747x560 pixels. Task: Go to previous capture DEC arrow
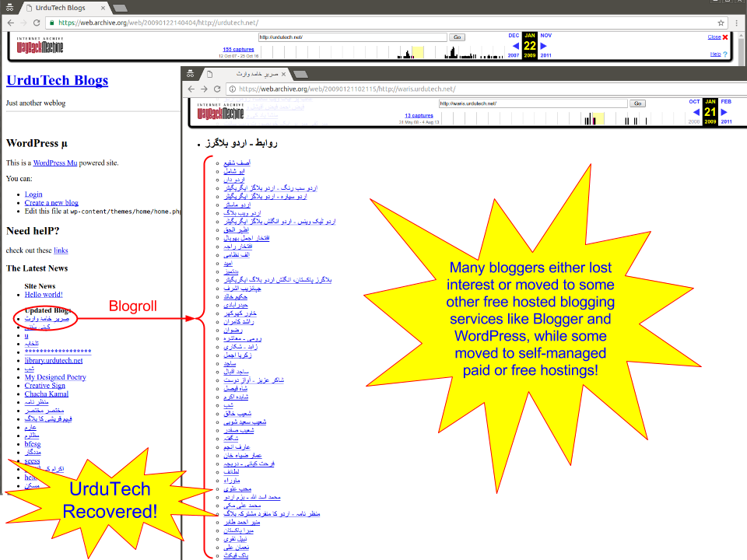tap(515, 46)
